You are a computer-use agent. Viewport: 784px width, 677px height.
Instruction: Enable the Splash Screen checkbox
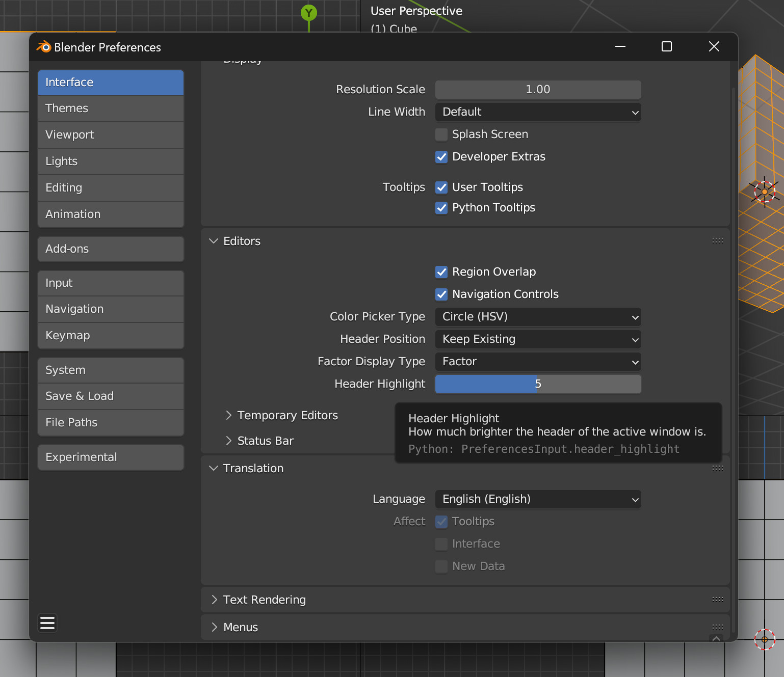(441, 134)
